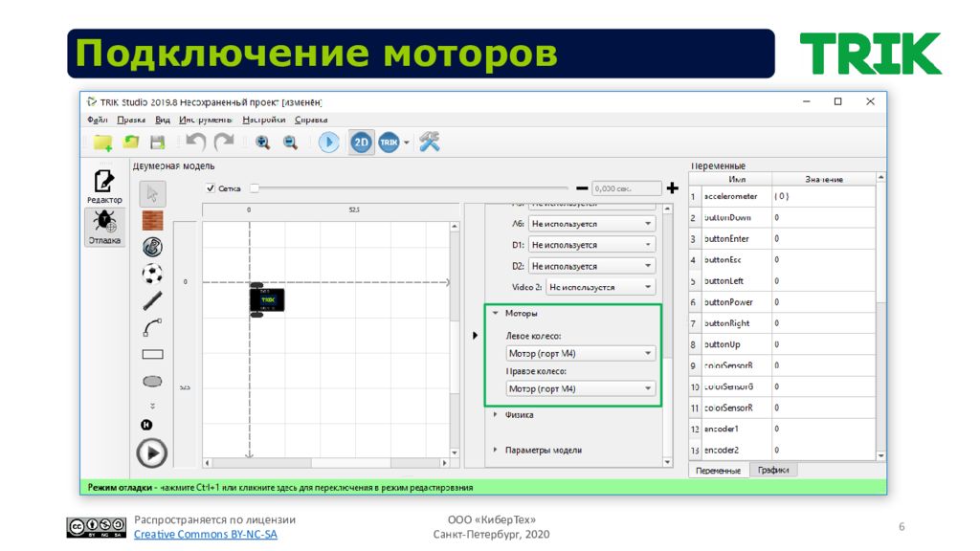Screen dimensions: 980x551
Task: Select the TRIK robot model icon
Action: 389,143
